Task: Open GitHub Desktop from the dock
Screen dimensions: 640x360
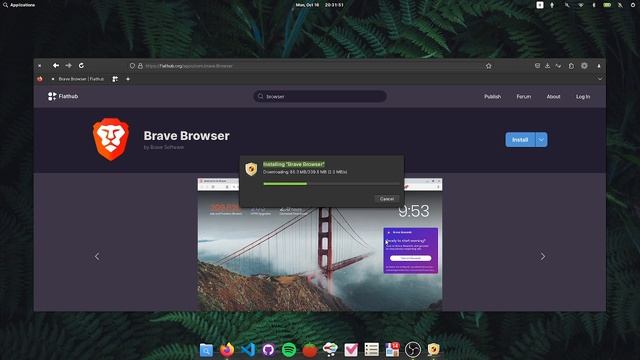Action: (268, 349)
